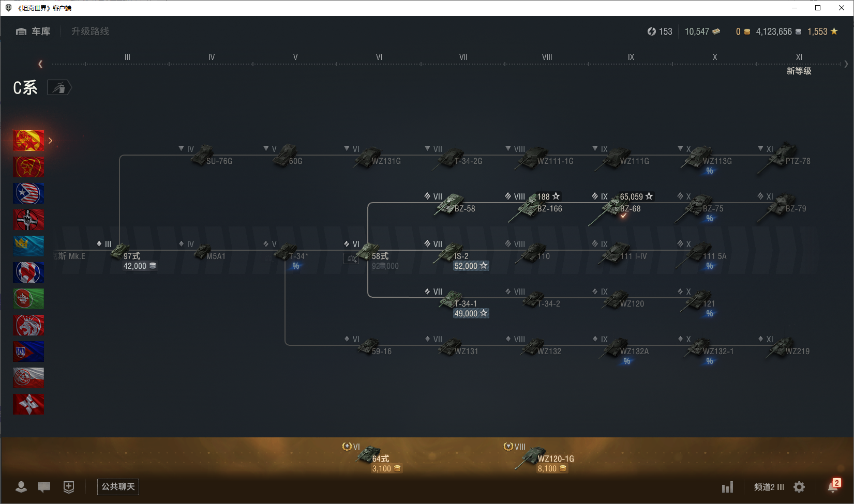Select the T-34-1 tank node
854x504 pixels.
point(458,304)
